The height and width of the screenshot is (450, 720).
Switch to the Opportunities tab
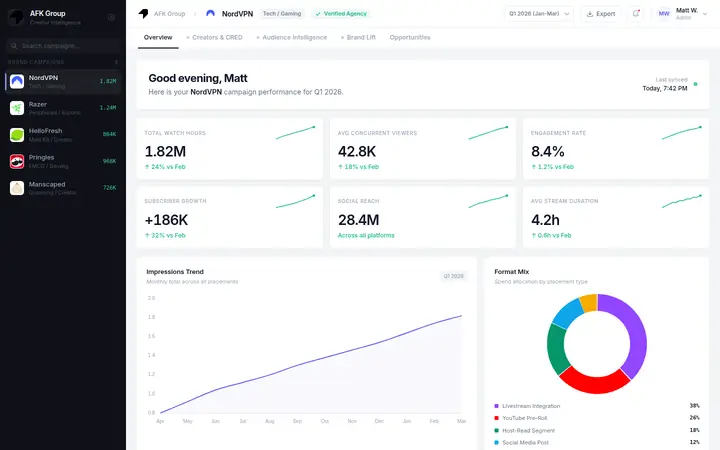410,38
